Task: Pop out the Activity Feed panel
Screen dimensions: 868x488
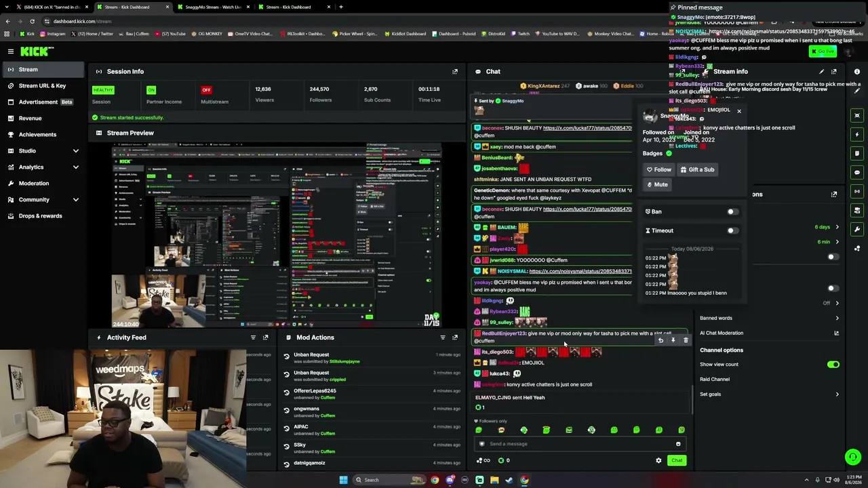Action: click(x=265, y=338)
